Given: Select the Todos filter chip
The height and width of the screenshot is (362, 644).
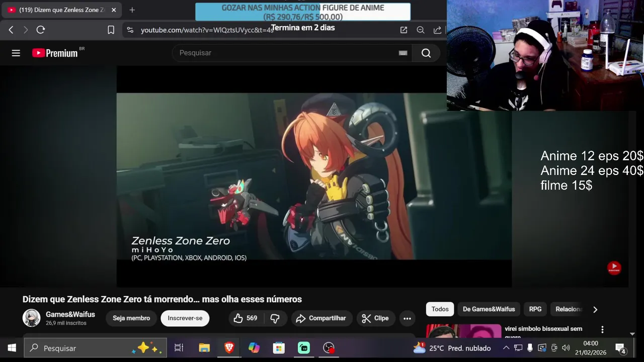Looking at the screenshot, I should click(440, 309).
